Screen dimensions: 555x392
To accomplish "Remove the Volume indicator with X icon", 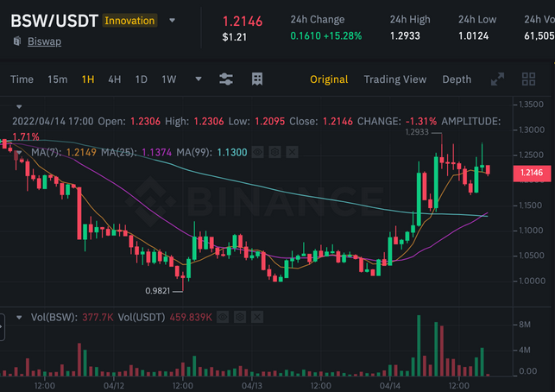I will coord(257,317).
